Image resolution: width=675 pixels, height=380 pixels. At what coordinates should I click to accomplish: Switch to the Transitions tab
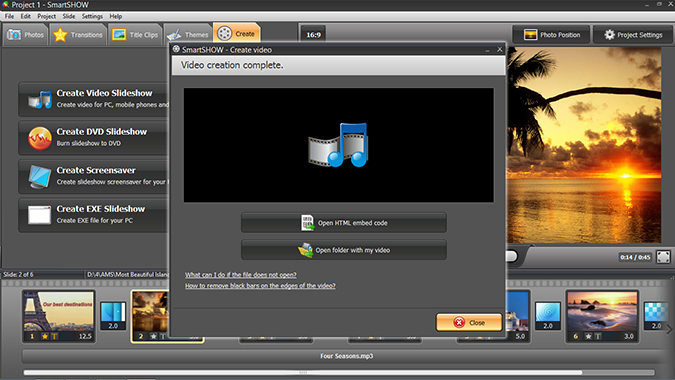77,35
